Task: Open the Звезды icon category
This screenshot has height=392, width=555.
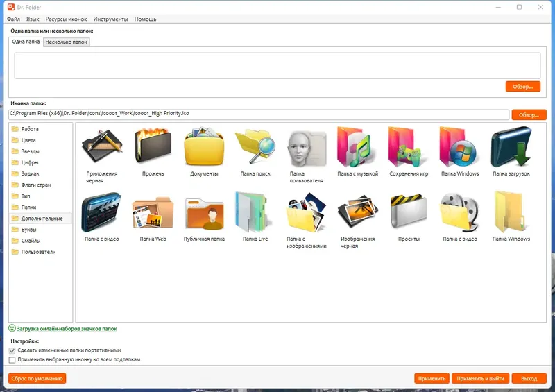Action: pos(40,151)
